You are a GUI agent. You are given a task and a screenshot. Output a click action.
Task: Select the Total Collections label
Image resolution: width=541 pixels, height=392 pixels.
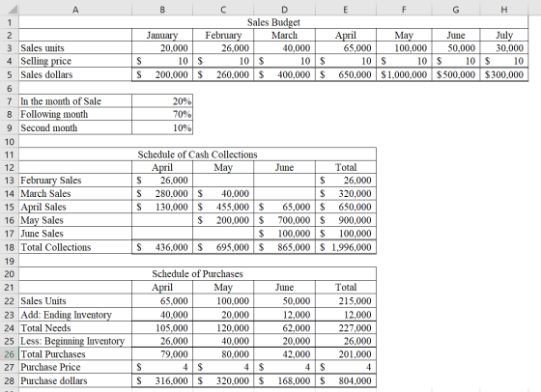tap(75, 247)
